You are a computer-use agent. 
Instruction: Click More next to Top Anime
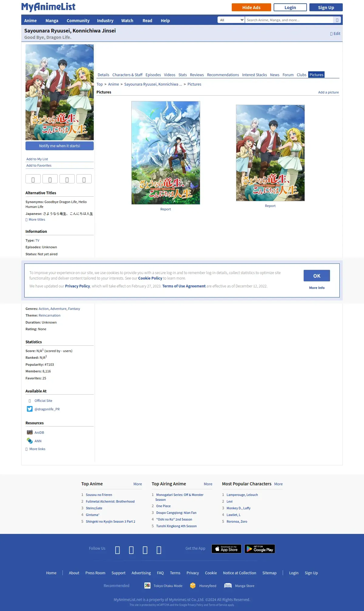pyautogui.click(x=138, y=484)
